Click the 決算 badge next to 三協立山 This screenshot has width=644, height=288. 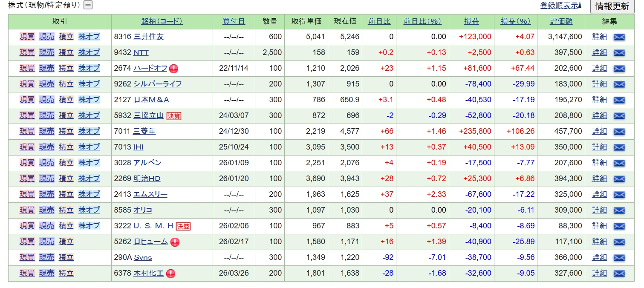point(173,116)
